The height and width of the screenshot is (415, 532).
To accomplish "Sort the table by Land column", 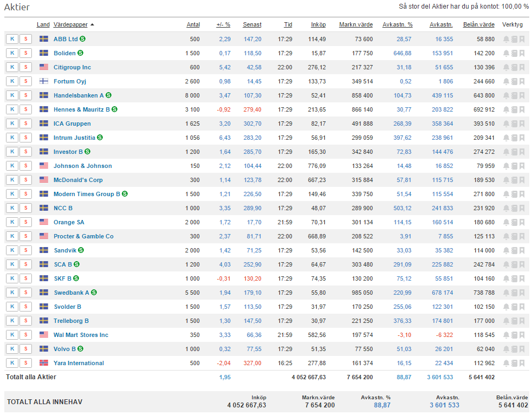I will (x=43, y=24).
